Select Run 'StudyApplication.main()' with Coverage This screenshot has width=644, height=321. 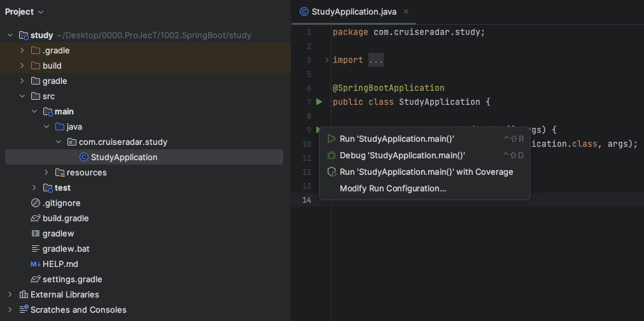click(x=426, y=172)
